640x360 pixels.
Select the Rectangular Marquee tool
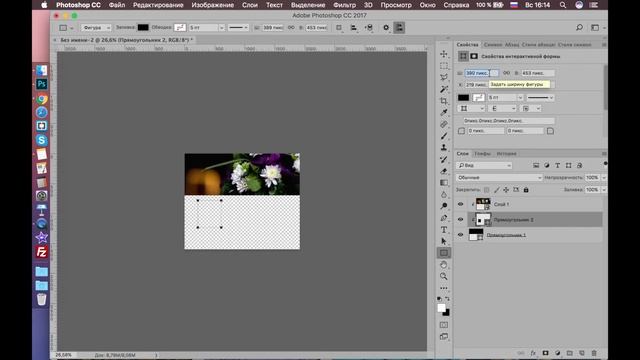444,66
